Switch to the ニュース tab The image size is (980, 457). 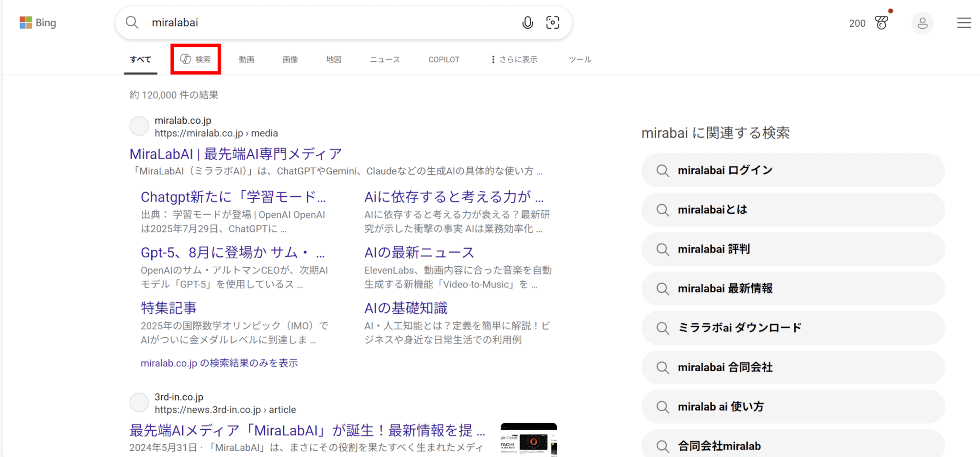click(385, 59)
